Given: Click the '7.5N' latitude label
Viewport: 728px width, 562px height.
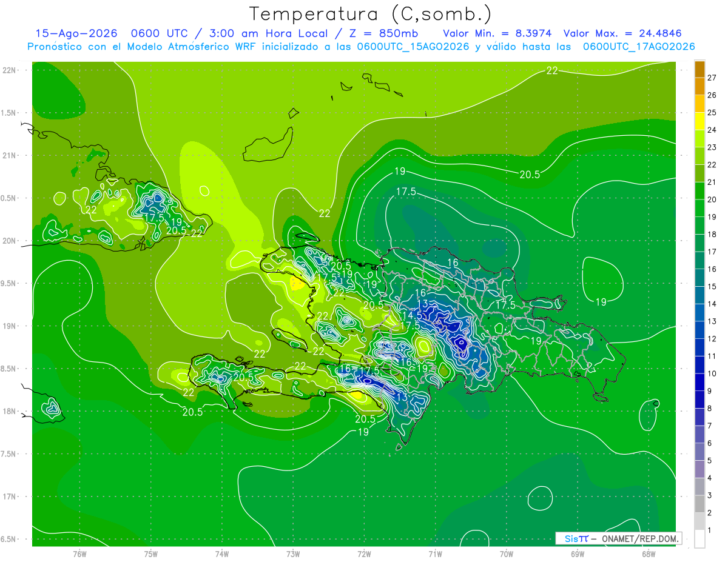Looking at the screenshot, I should (9, 454).
